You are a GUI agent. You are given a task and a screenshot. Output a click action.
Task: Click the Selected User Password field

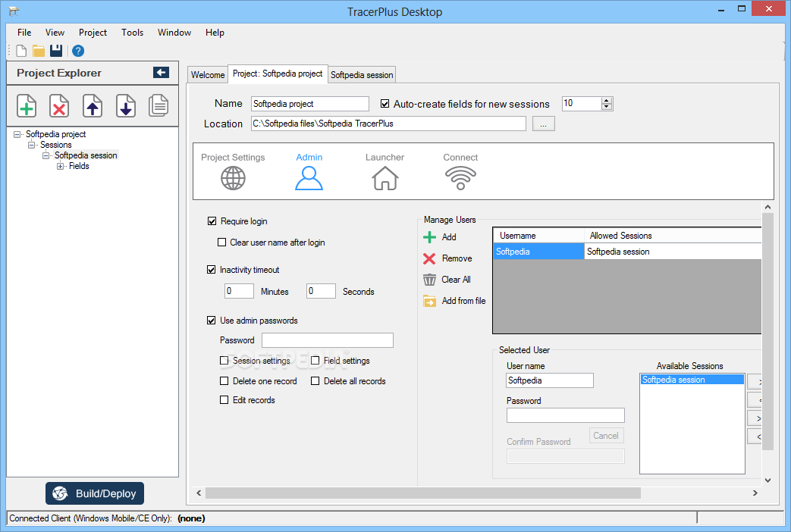pyautogui.click(x=566, y=415)
